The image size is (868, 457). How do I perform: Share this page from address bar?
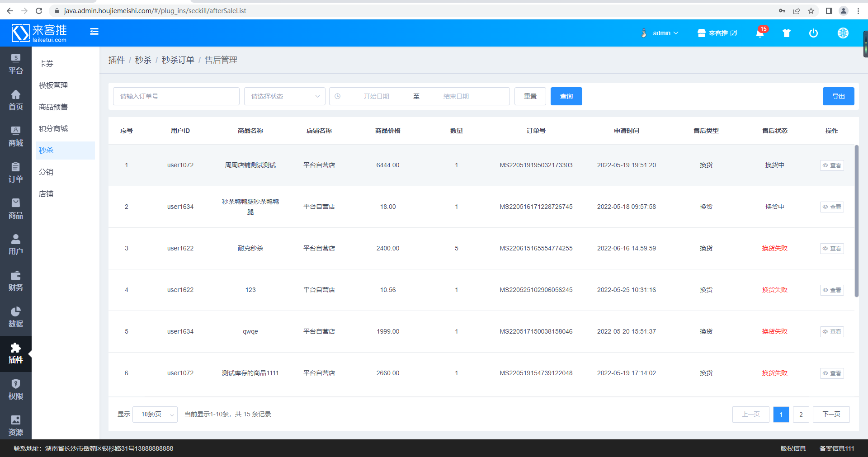pyautogui.click(x=797, y=11)
